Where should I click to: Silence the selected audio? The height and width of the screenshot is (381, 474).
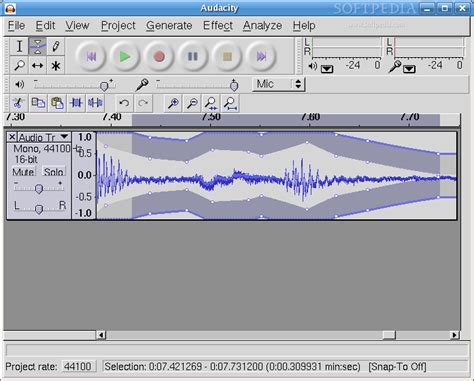95,103
